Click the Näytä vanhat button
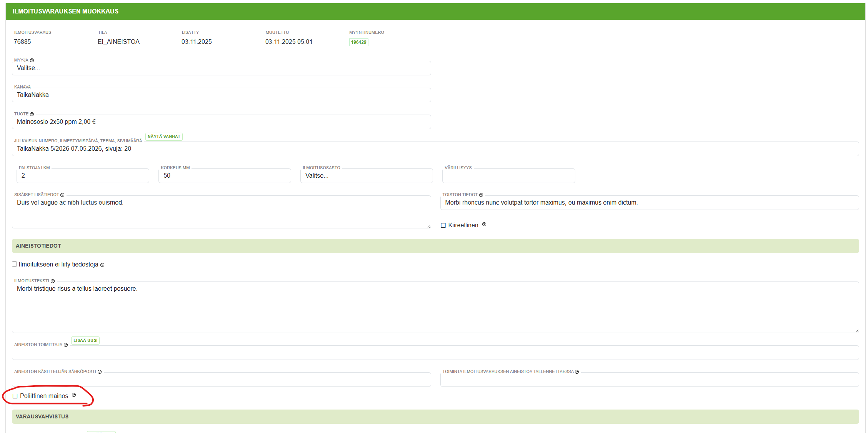This screenshot has height=433, width=868. tap(164, 137)
